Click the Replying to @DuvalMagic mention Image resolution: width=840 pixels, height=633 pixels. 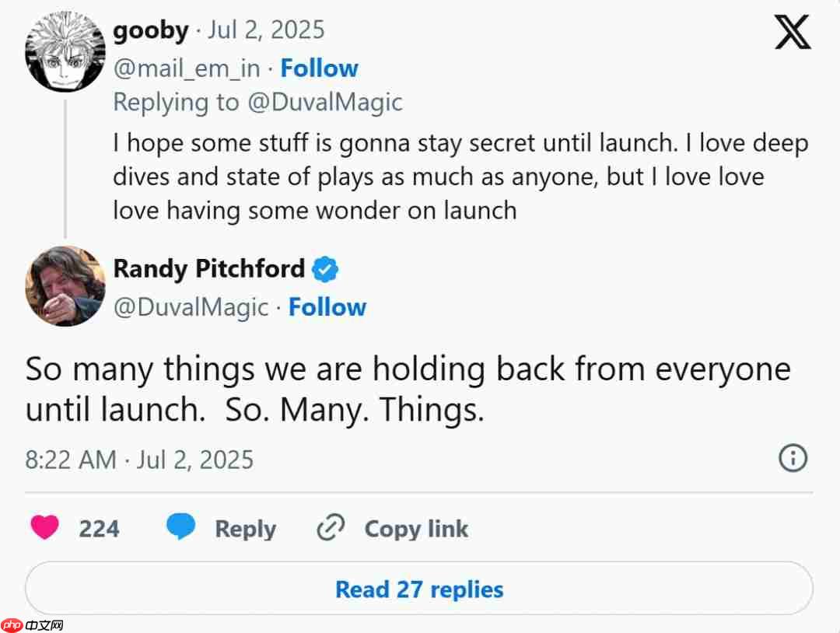[324, 103]
